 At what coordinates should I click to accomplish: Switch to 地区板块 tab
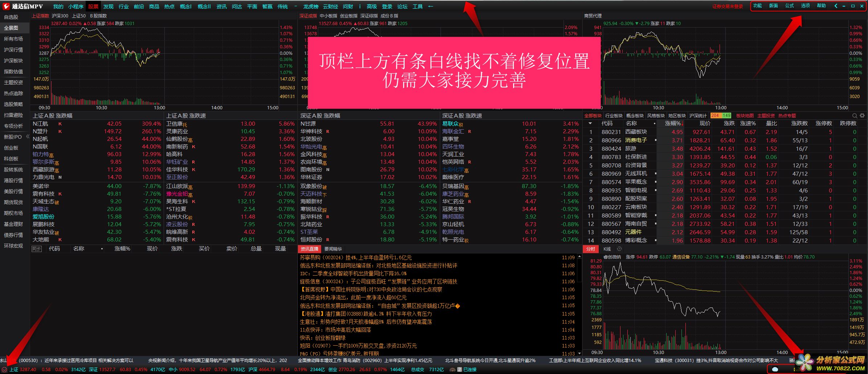click(677, 115)
